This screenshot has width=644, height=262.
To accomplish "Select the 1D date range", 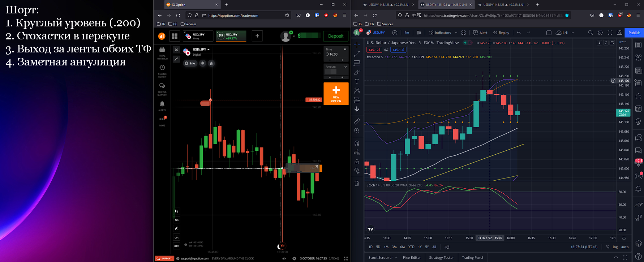I will [x=370, y=247].
